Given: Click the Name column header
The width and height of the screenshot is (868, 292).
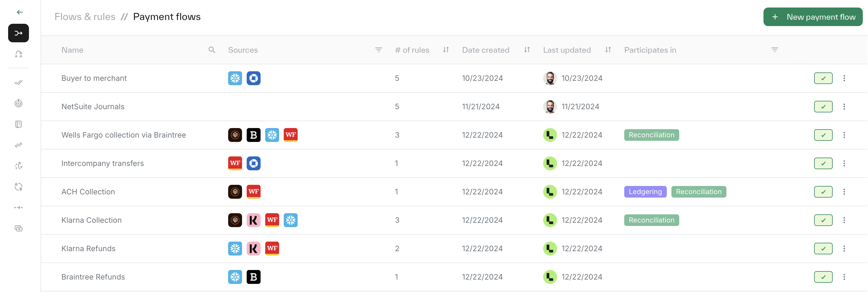Looking at the screenshot, I should point(72,50).
